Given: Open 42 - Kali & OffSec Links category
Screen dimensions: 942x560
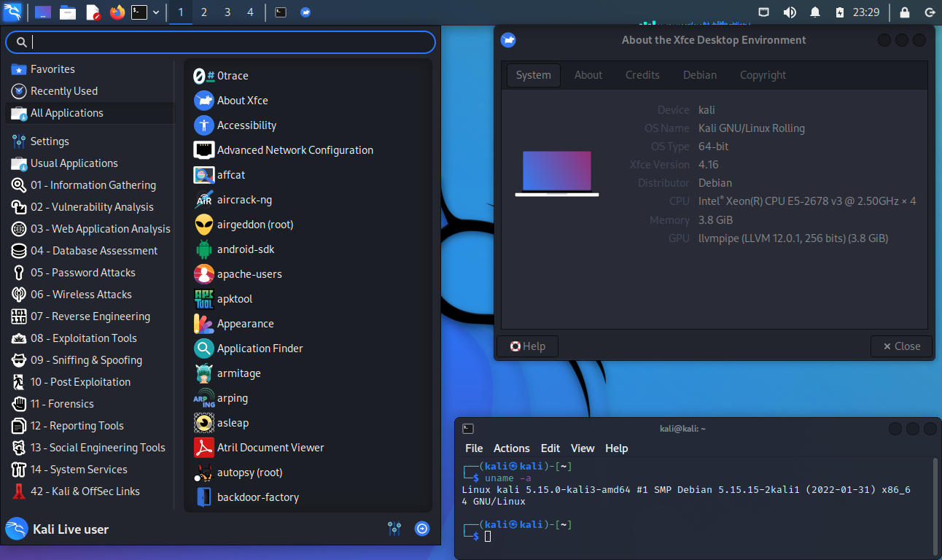Looking at the screenshot, I should [x=90, y=491].
